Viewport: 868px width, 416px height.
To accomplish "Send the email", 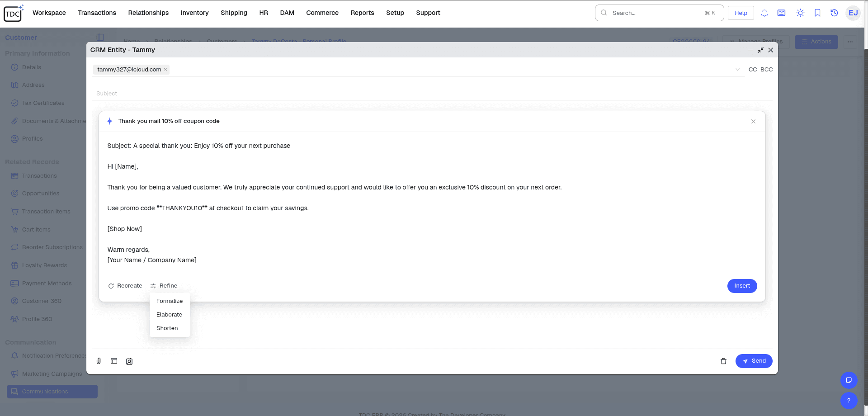I will tap(754, 361).
